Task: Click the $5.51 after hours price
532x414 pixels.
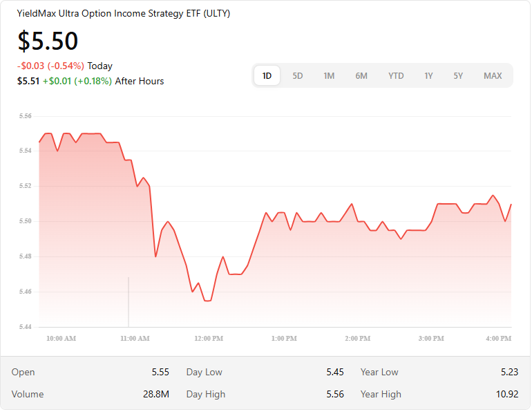Action: coord(27,82)
